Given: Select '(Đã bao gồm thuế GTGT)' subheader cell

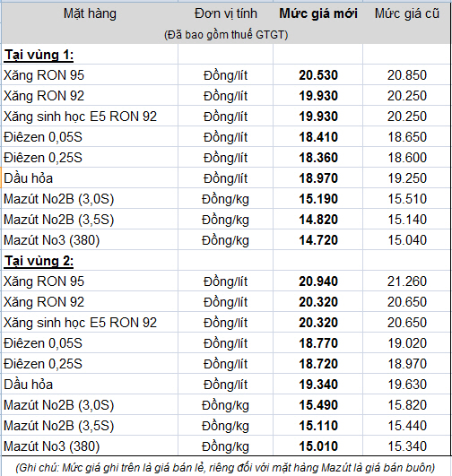Looking at the screenshot, I should [226, 35].
